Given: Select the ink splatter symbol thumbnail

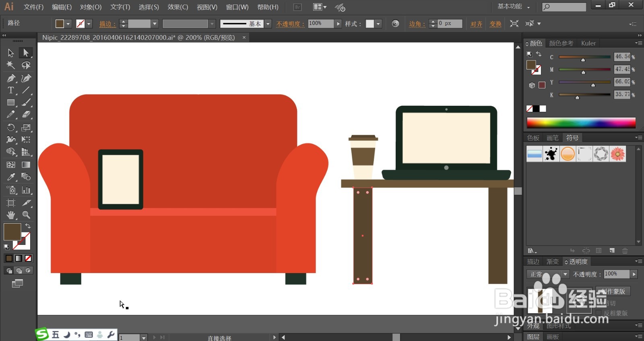Looking at the screenshot, I should click(x=551, y=154).
